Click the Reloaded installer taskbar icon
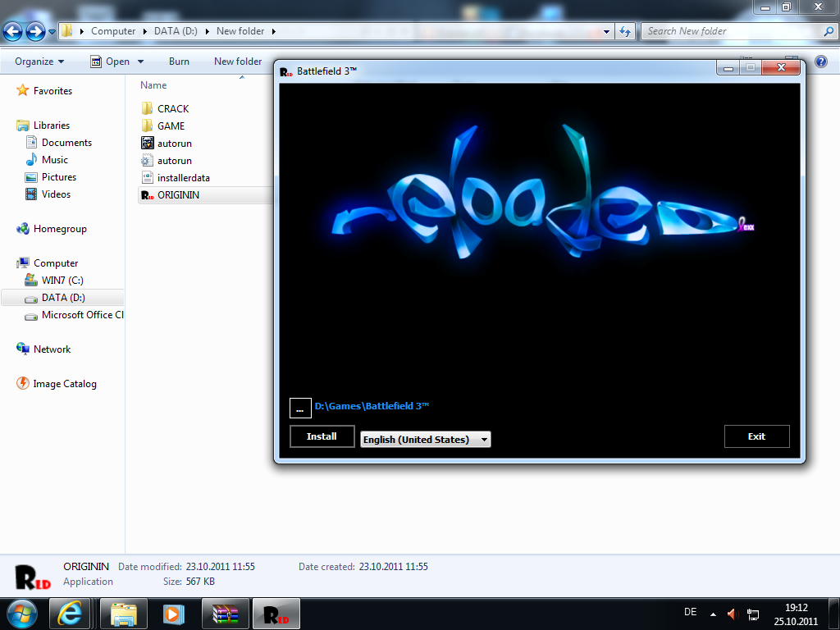 [x=276, y=614]
